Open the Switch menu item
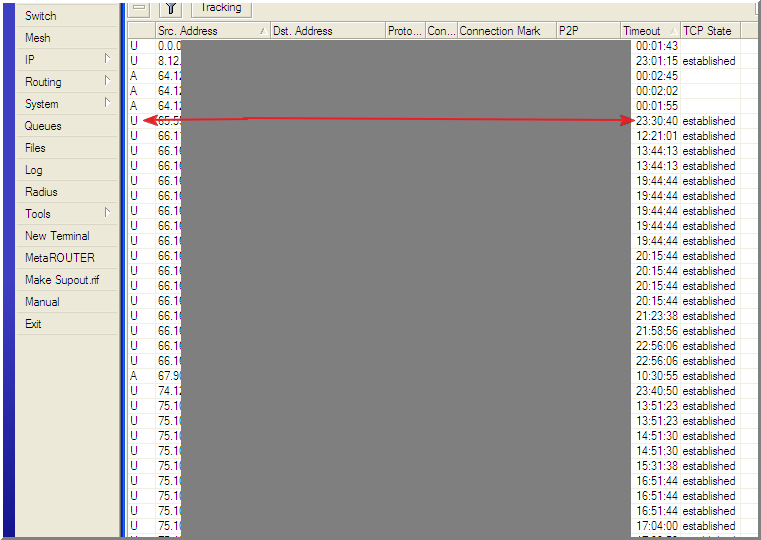Screen dimensions: 761x540 point(67,16)
